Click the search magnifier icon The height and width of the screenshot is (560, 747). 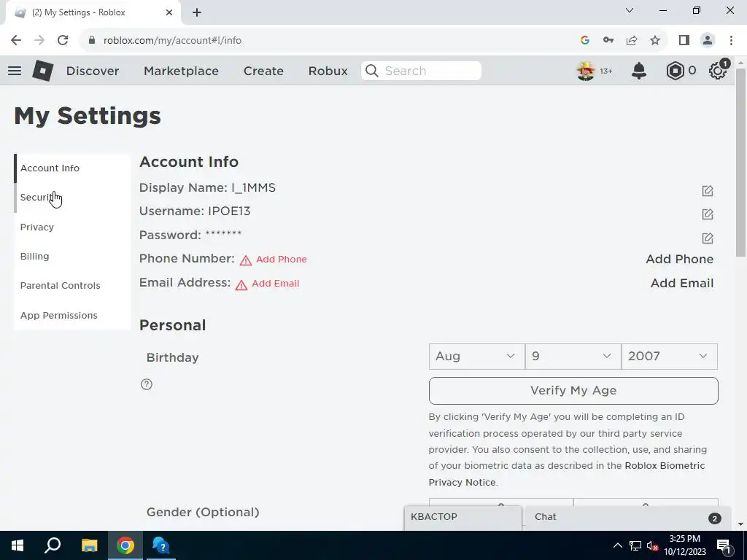tap(371, 71)
